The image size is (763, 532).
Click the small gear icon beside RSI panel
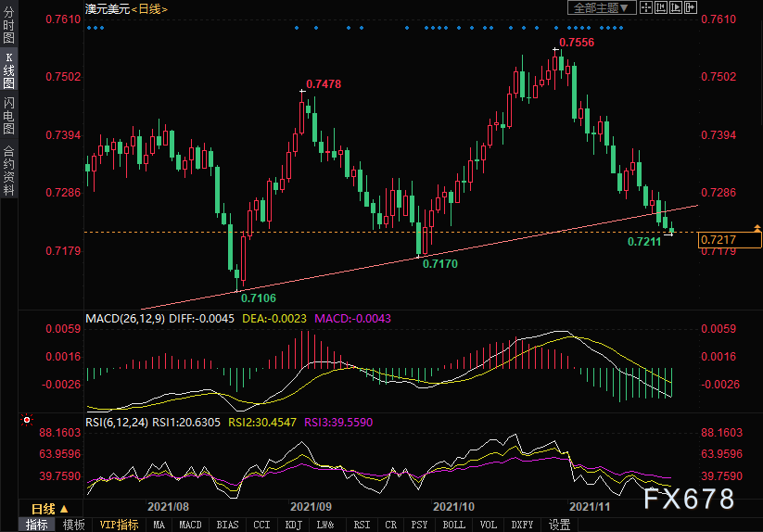pyautogui.click(x=27, y=420)
